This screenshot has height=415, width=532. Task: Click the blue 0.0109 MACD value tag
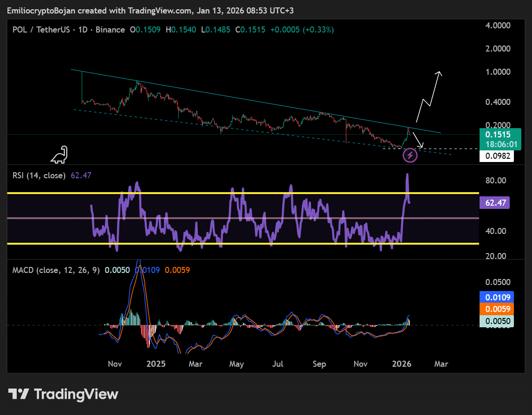(x=495, y=297)
